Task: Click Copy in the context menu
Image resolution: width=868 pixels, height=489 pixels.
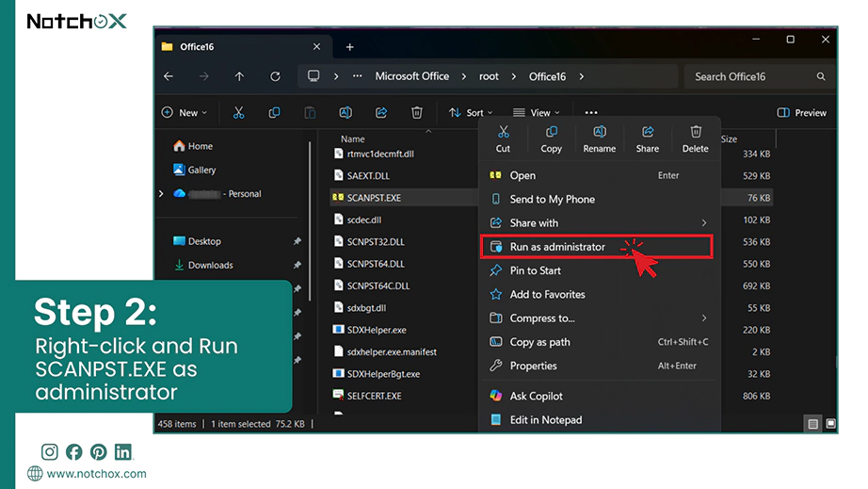Action: (x=551, y=139)
